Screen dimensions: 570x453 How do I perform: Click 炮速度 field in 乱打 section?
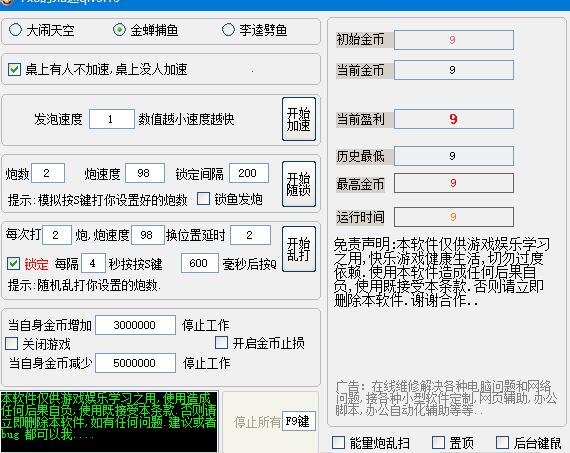[x=147, y=235]
